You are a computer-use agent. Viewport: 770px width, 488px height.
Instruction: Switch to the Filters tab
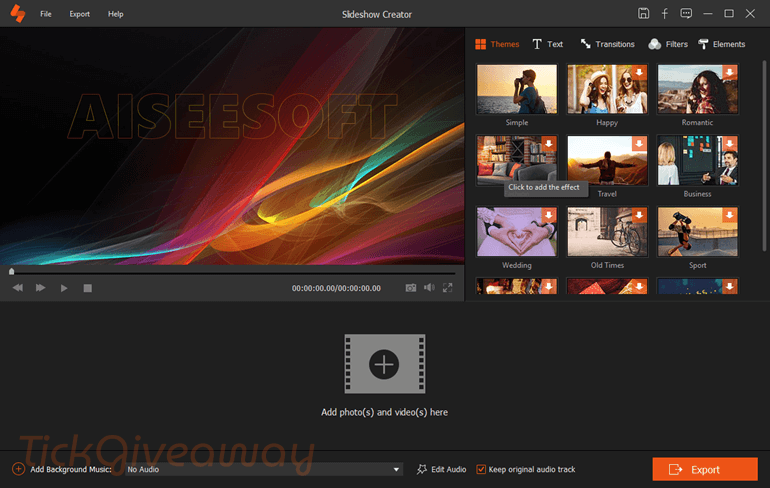coord(668,44)
